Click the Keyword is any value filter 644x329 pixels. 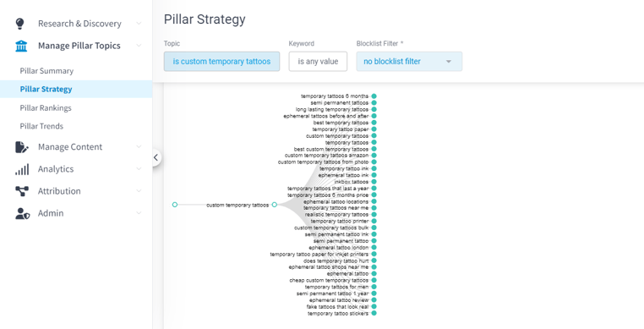pos(318,61)
